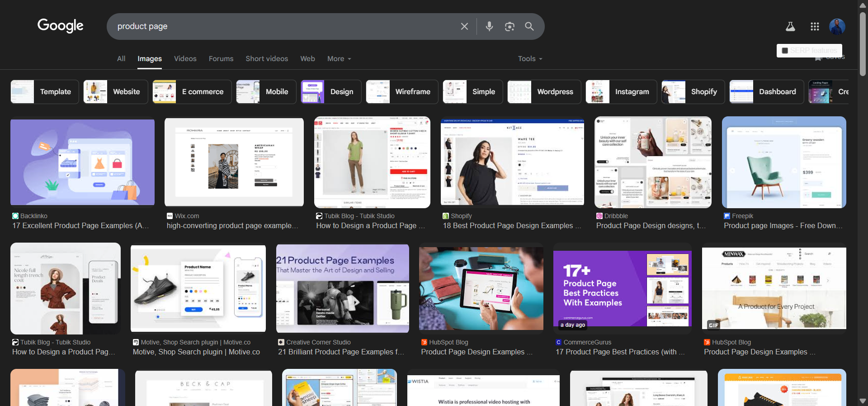Filter images by the Wordpress chip
Image resolution: width=868 pixels, height=406 pixels.
click(x=544, y=92)
